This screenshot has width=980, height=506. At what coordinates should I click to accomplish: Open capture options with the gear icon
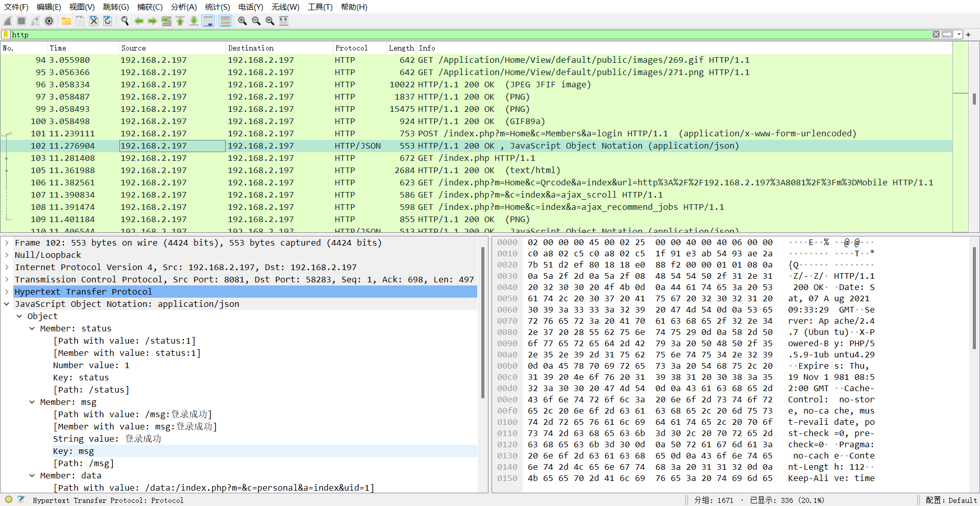click(49, 21)
